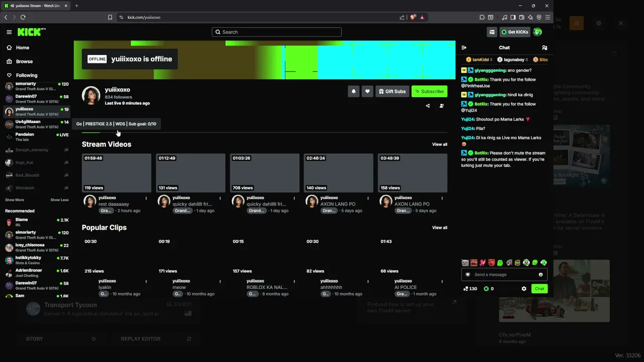
Task: Open the browser main menu
Action: [x=548, y=17]
